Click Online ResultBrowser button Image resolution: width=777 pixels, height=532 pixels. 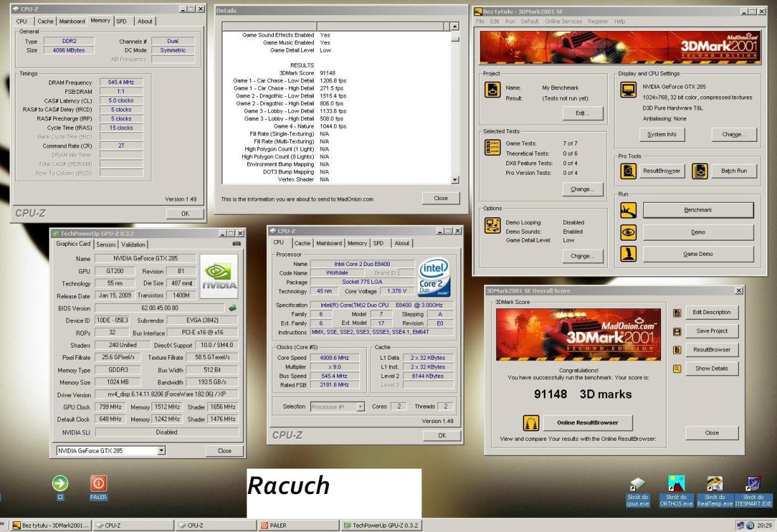[x=587, y=422]
